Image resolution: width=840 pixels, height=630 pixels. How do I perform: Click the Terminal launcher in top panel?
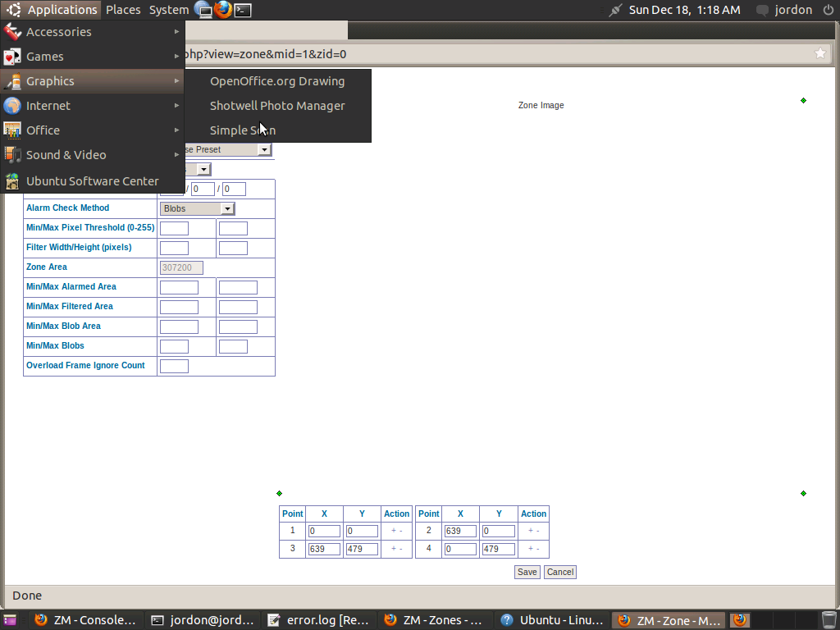coord(243,10)
